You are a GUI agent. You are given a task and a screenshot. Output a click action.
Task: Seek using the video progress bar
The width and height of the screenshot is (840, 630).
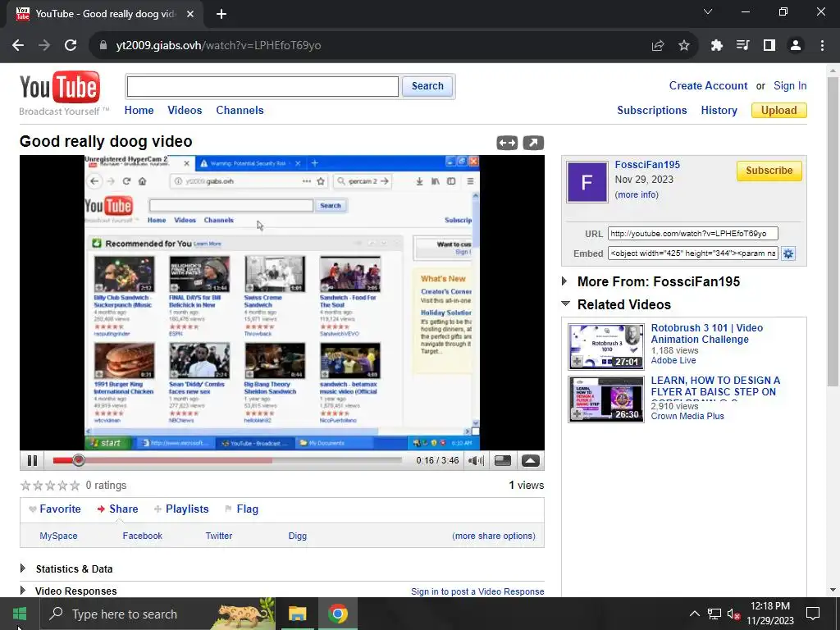pos(227,460)
